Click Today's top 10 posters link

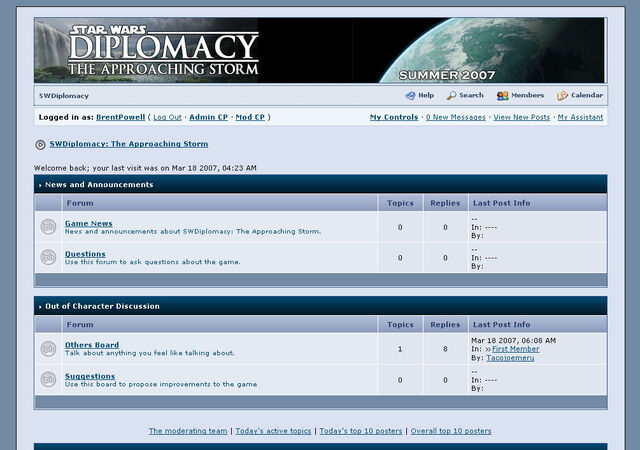pos(361,431)
